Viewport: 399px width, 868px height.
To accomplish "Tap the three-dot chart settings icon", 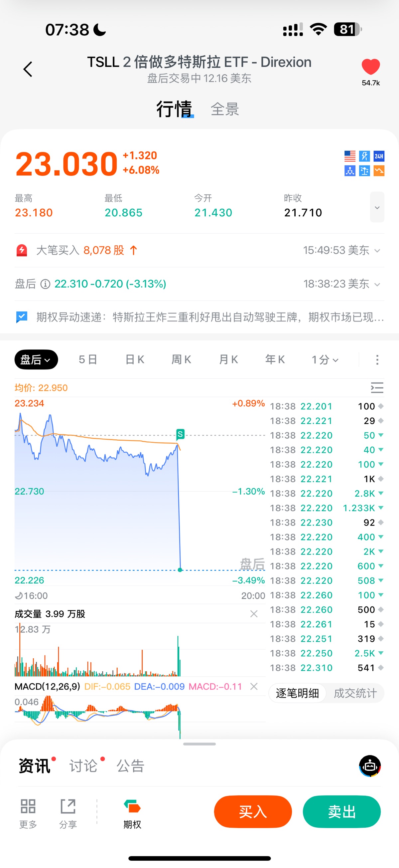I will (377, 359).
